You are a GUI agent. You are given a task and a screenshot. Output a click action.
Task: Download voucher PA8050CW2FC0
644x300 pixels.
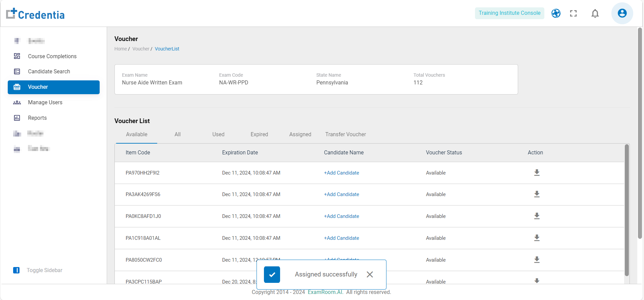(x=537, y=260)
